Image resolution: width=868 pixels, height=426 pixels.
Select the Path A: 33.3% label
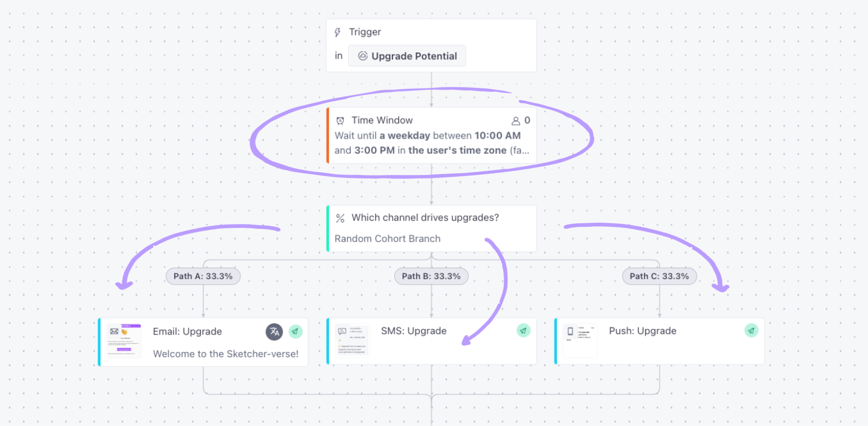click(x=203, y=276)
